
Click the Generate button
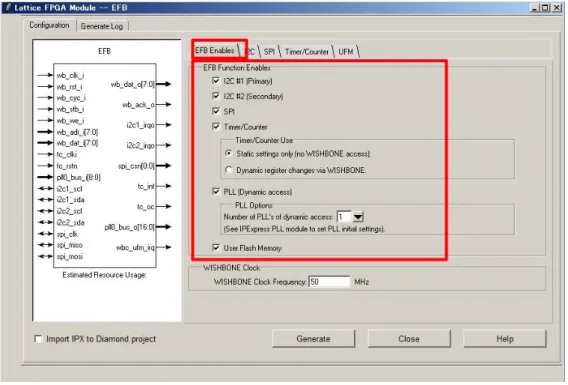[x=314, y=339]
